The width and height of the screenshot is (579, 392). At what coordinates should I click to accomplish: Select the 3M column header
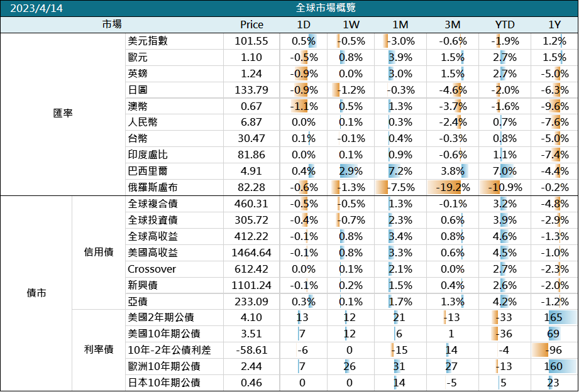[453, 24]
